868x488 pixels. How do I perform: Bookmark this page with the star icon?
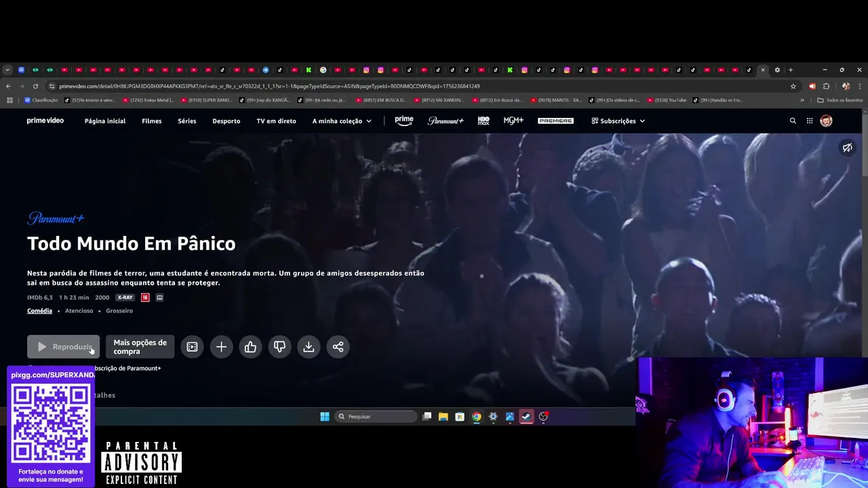793,86
